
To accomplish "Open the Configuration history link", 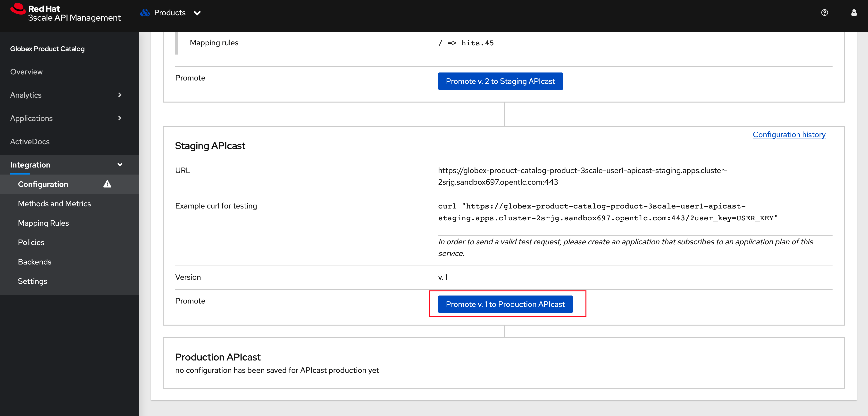I will (789, 135).
